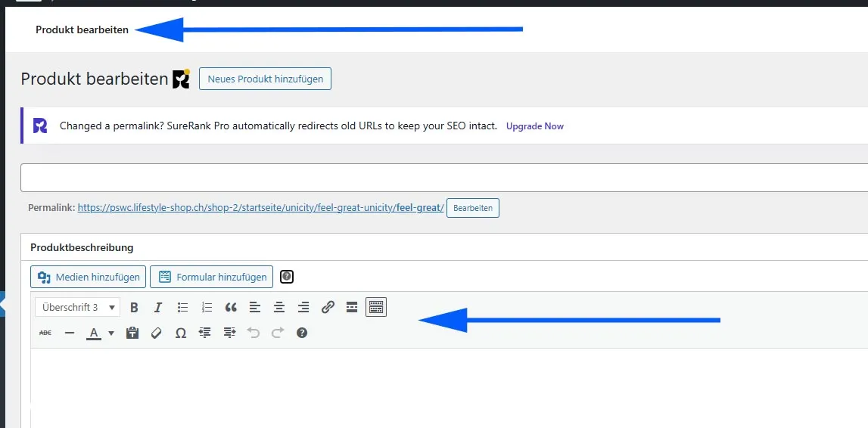The image size is (868, 428).
Task: Undo the last editor action
Action: [x=254, y=333]
